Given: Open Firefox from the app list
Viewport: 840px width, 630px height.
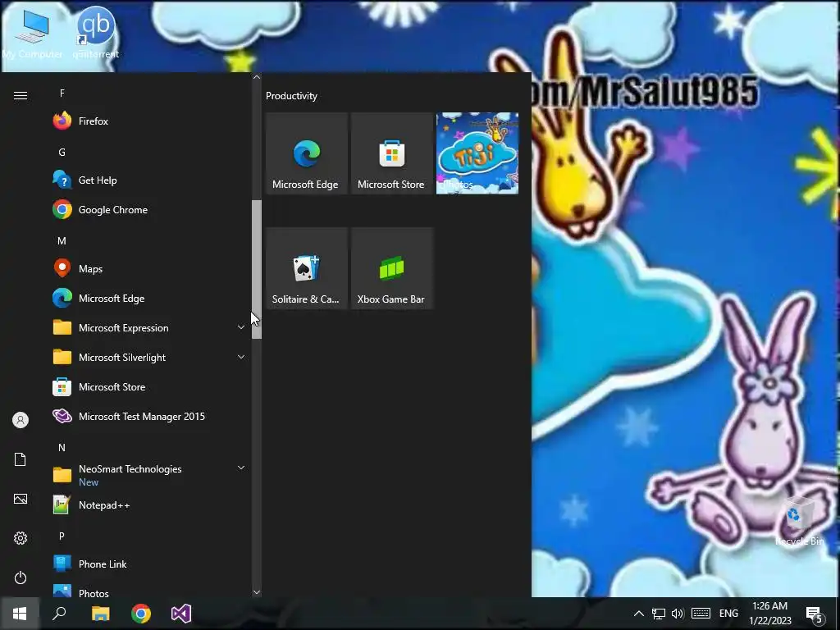Looking at the screenshot, I should pos(149,121).
